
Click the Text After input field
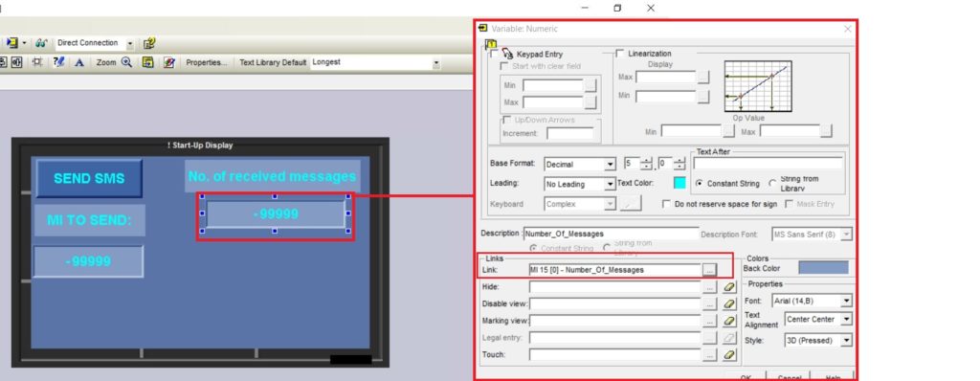pyautogui.click(x=768, y=164)
